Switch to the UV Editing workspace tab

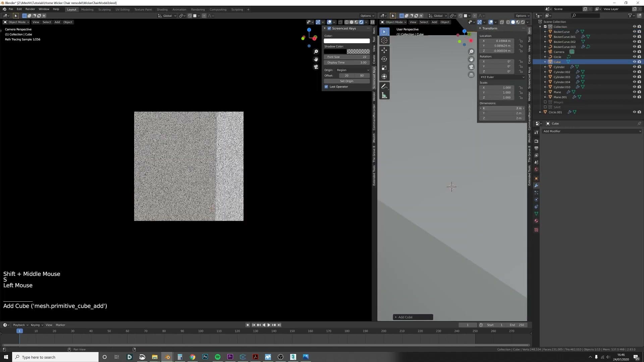point(122,9)
